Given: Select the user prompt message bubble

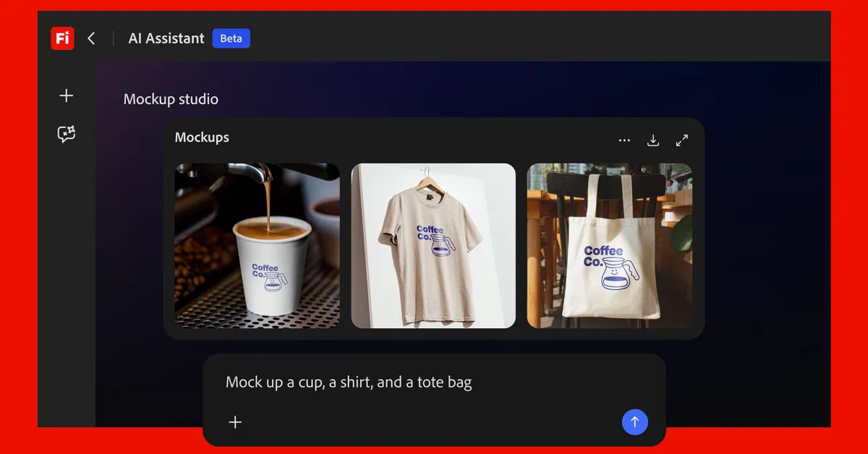Looking at the screenshot, I should tap(434, 382).
